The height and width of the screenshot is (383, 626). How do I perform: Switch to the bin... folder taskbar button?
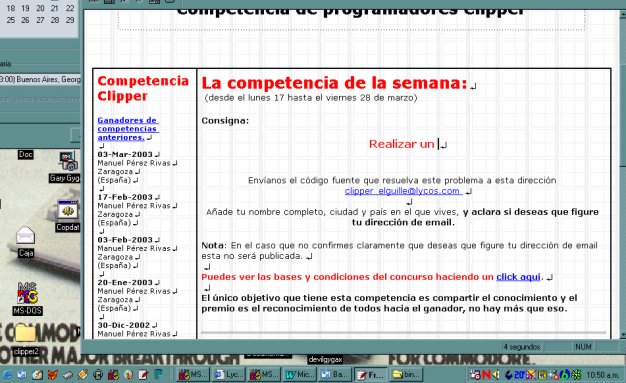[406, 375]
